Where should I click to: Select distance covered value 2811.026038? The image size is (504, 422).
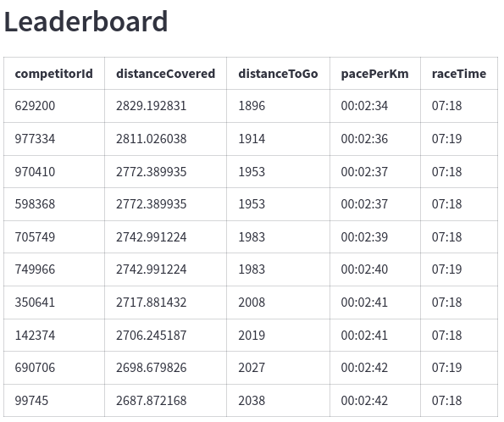pos(152,139)
